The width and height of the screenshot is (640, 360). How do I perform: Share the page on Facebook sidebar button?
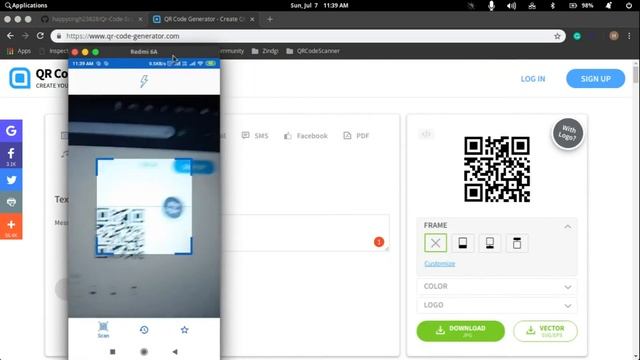[11, 156]
